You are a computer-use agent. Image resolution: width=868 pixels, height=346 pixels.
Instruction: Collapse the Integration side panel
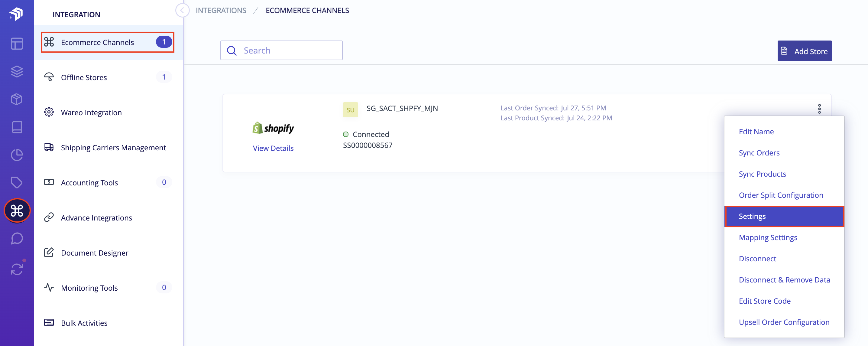pyautogui.click(x=182, y=10)
